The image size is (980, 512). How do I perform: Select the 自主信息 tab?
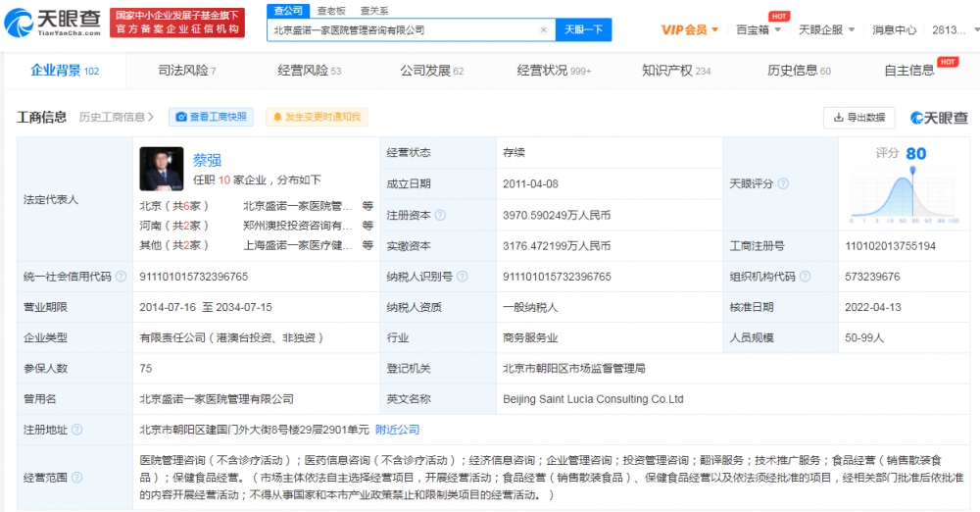click(908, 71)
